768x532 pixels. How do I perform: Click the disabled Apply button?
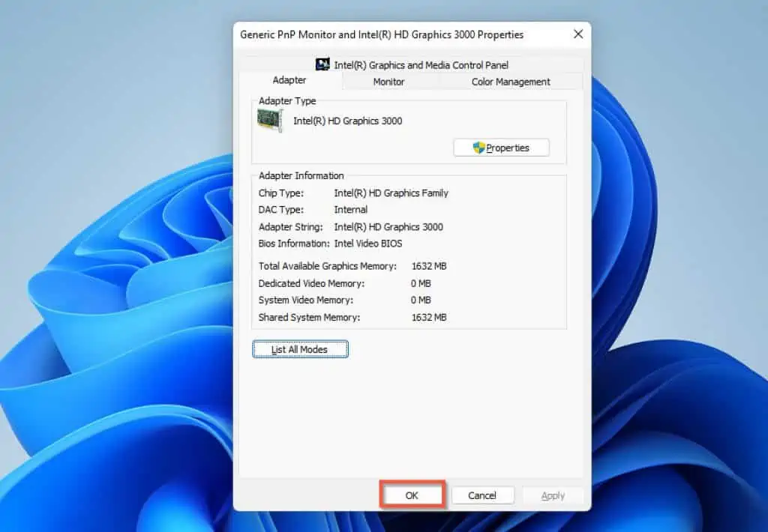click(x=553, y=495)
